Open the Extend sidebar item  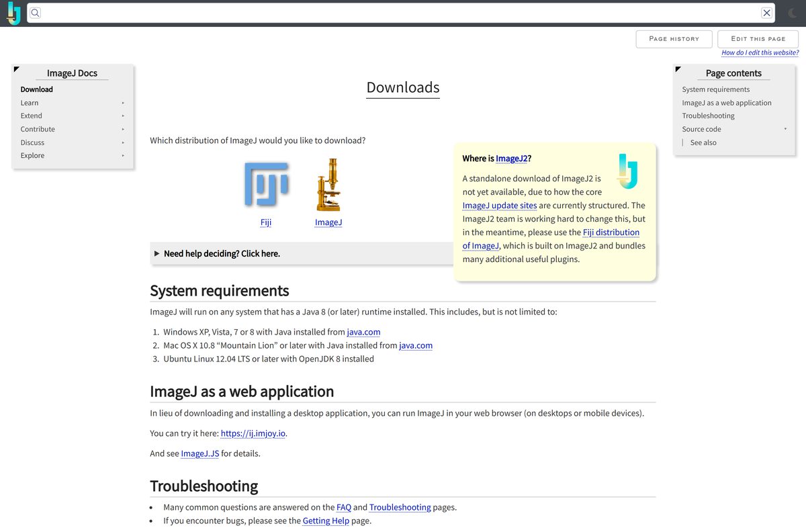(31, 116)
